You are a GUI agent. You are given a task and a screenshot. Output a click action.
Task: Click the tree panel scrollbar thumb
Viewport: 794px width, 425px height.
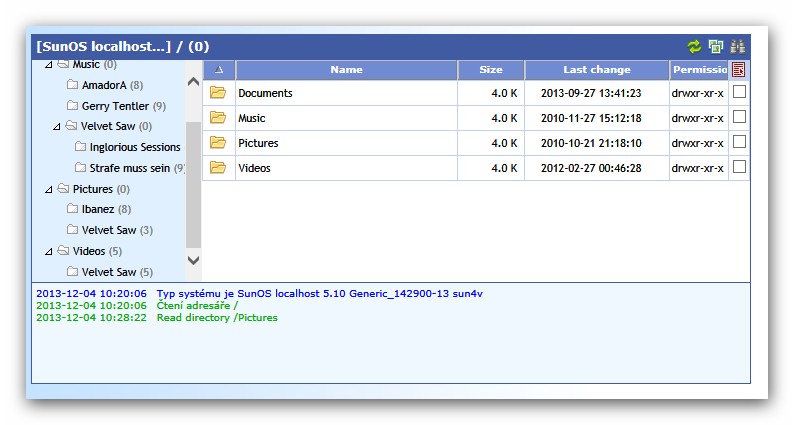[x=193, y=185]
